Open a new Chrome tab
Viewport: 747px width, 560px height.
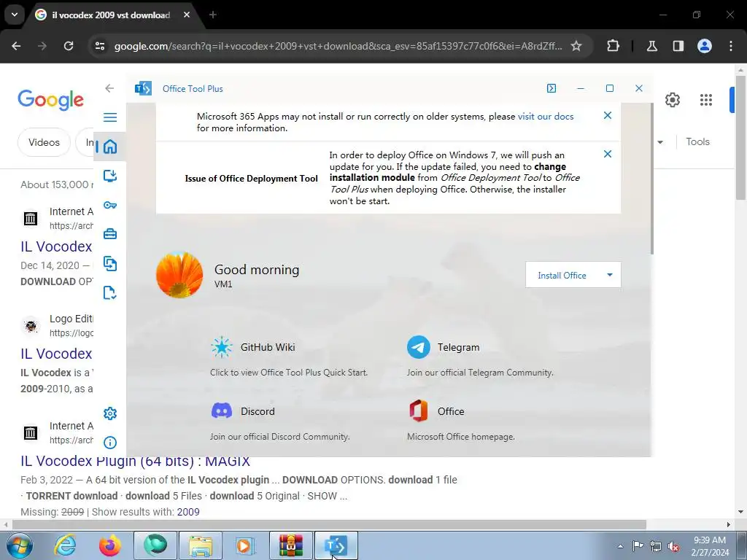[213, 15]
